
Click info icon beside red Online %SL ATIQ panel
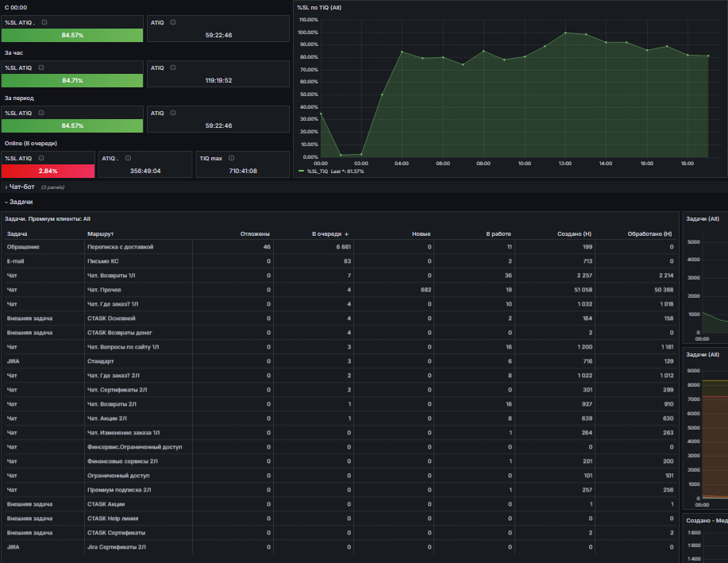click(41, 158)
